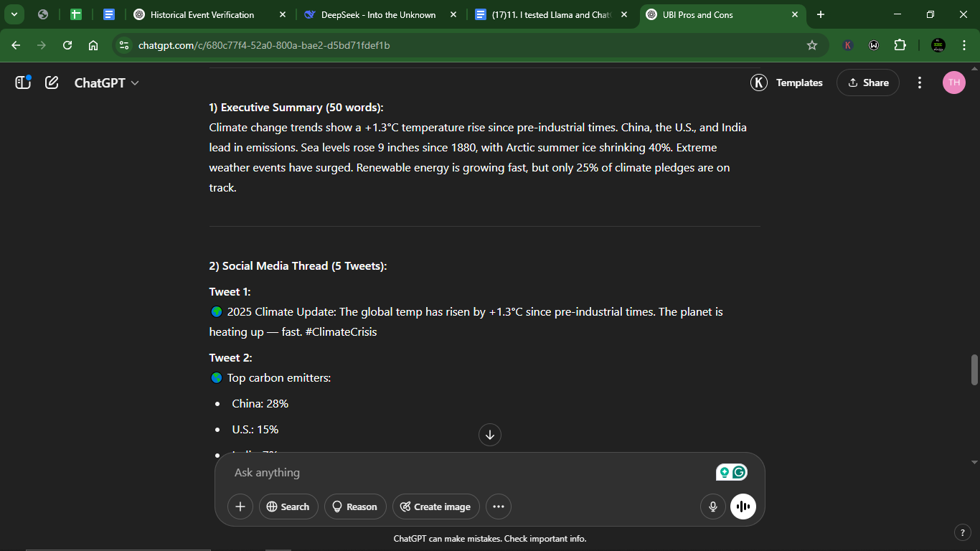Go back to the previous page
This screenshot has height=551, width=980.
coord(16,45)
